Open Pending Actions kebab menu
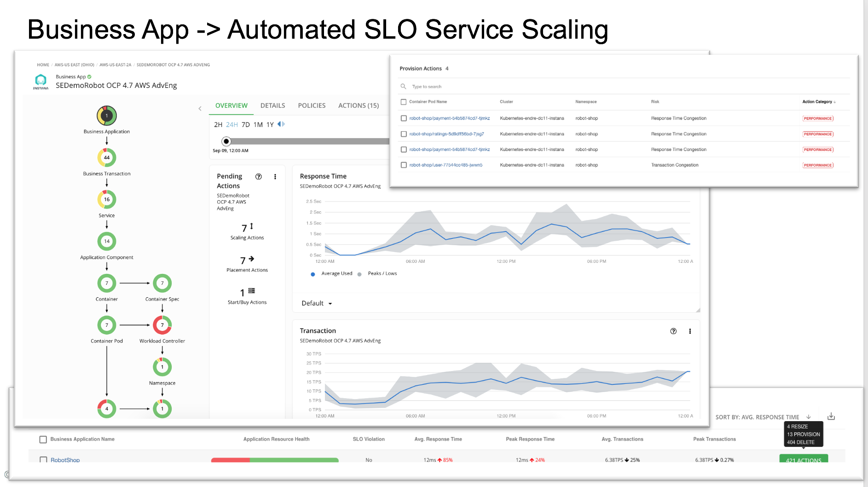The image size is (868, 487). click(275, 176)
